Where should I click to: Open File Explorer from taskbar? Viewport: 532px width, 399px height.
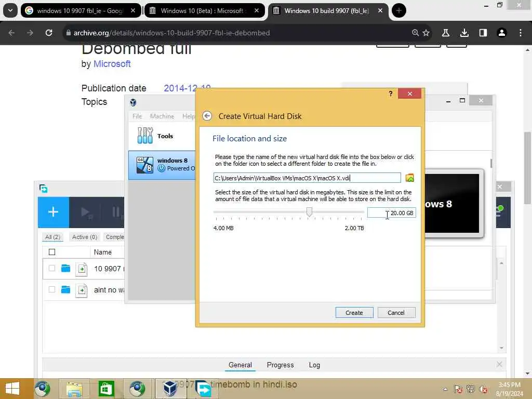(x=74, y=389)
